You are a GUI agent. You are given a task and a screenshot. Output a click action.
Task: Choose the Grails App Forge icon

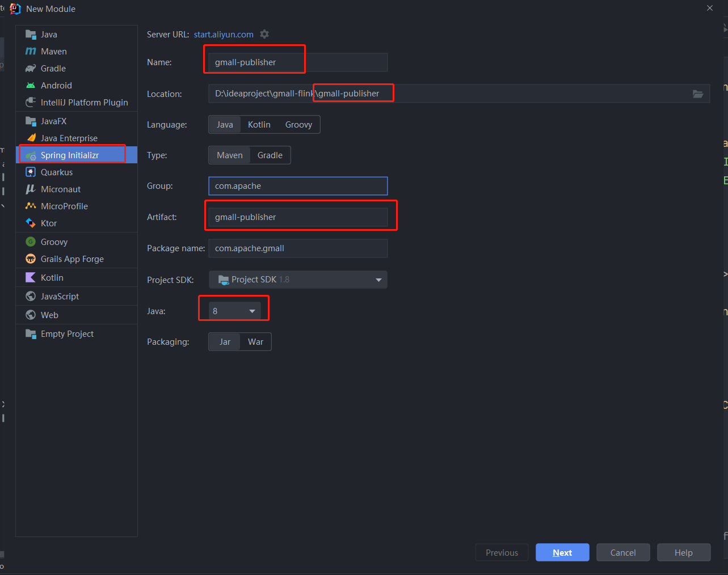[31, 259]
